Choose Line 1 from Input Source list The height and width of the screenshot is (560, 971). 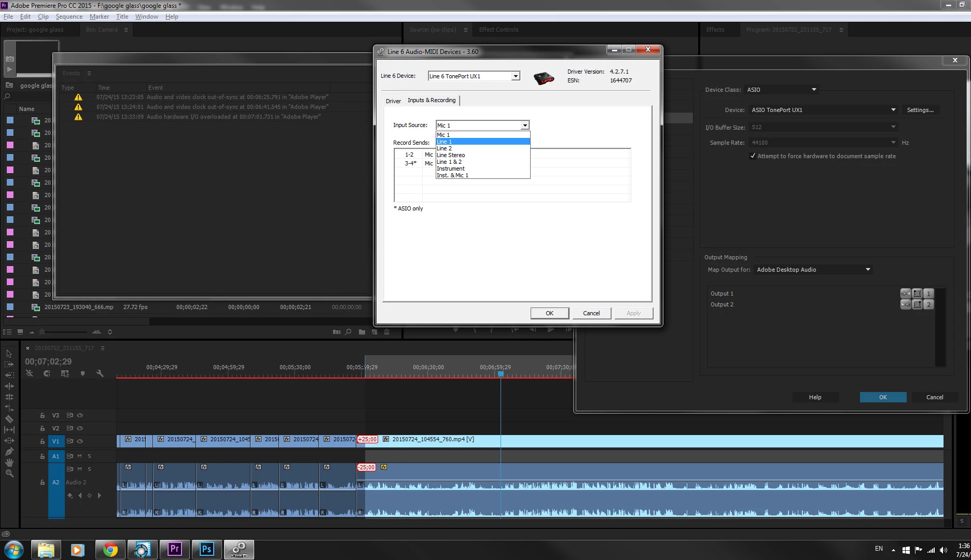tap(483, 142)
